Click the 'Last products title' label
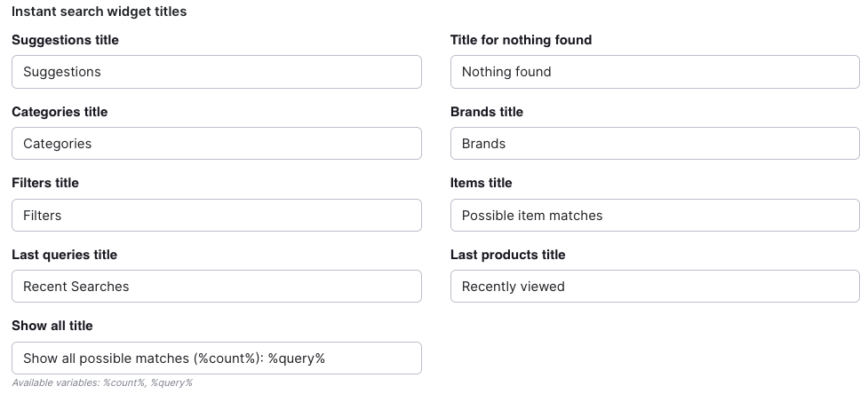The width and height of the screenshot is (868, 394). click(x=507, y=255)
